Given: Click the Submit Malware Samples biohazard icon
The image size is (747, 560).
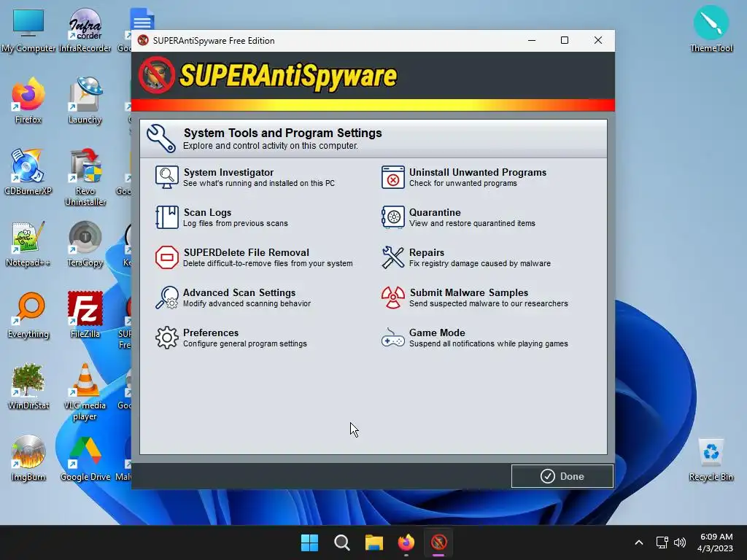Looking at the screenshot, I should click(x=392, y=297).
